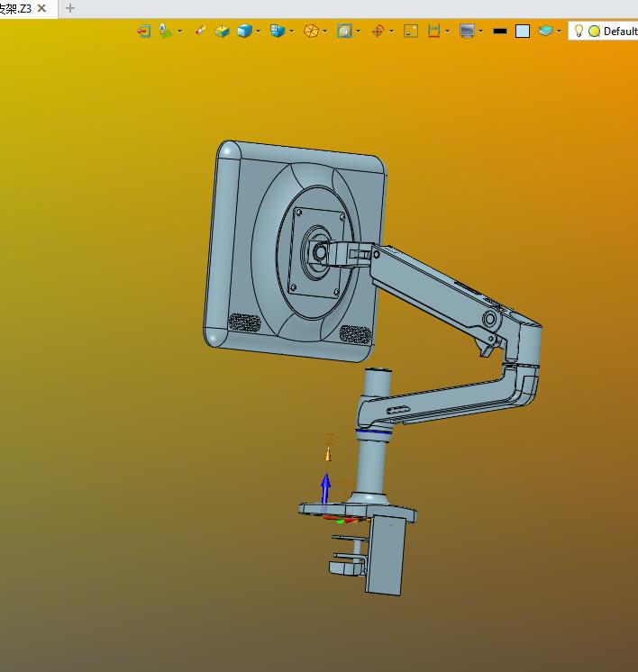This screenshot has height=672, width=638.
Task: Open the wireframe sphere dropdown arrow
Action: (325, 31)
